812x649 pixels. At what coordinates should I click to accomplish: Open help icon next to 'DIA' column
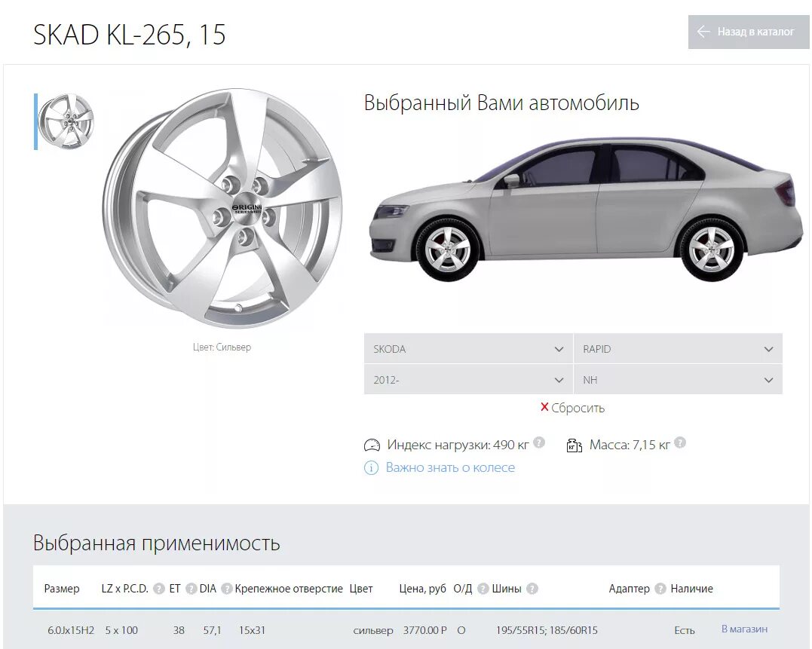point(226,589)
